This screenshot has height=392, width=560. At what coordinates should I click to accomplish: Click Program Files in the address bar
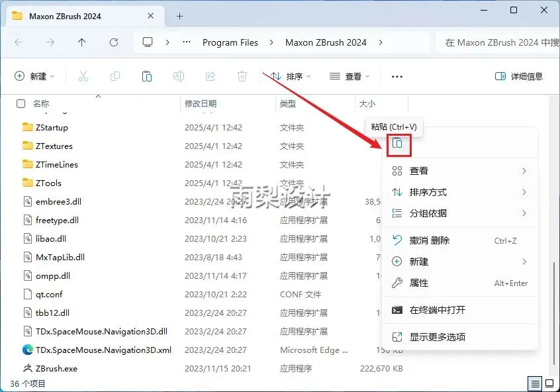coord(230,42)
